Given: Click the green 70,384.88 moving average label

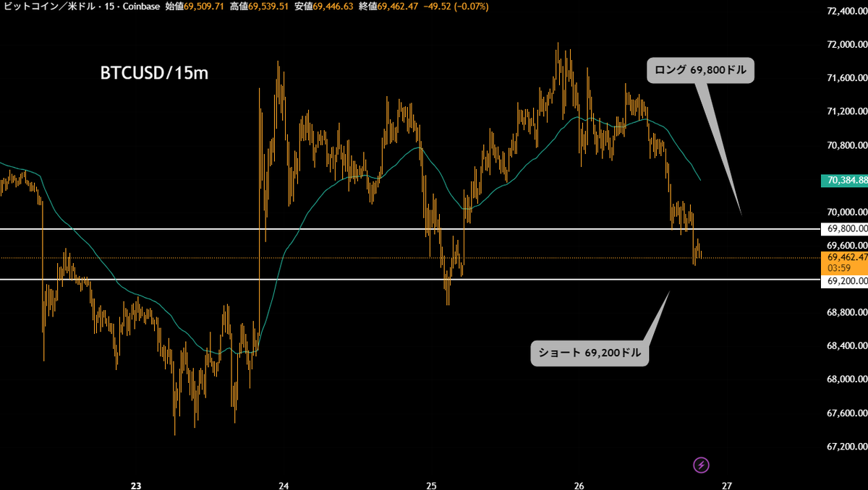Looking at the screenshot, I should [x=844, y=181].
